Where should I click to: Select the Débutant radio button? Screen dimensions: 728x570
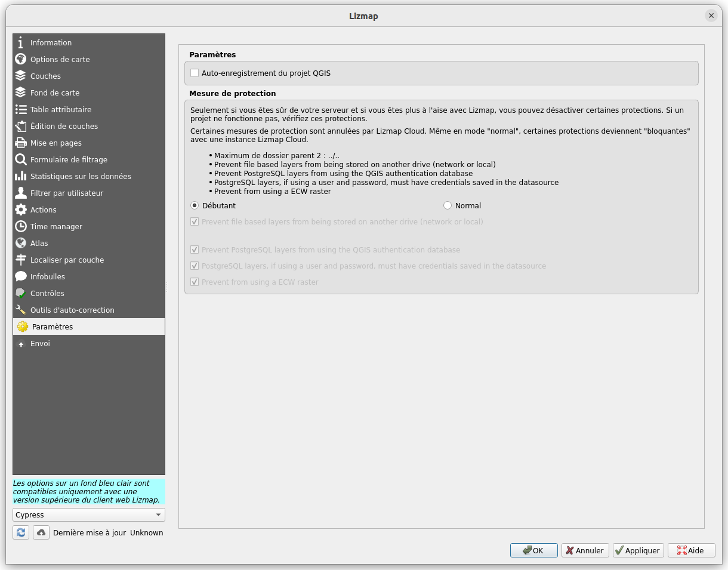point(195,205)
